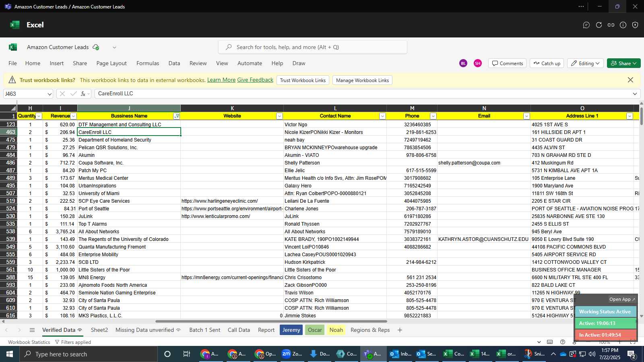Open the notification center icon
The image size is (644, 362).
point(632,354)
